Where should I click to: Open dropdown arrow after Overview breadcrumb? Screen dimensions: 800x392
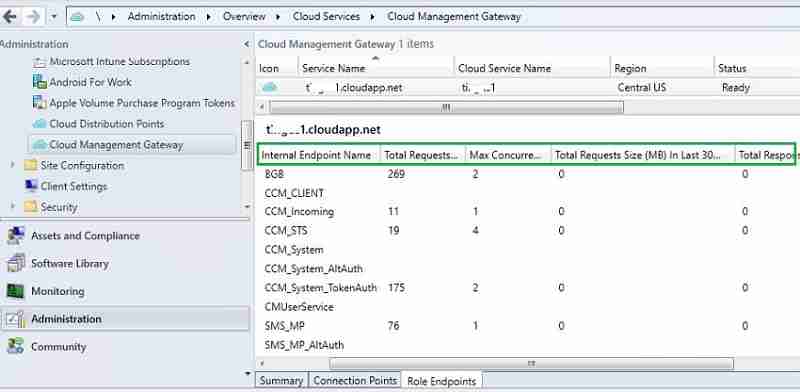tap(278, 17)
